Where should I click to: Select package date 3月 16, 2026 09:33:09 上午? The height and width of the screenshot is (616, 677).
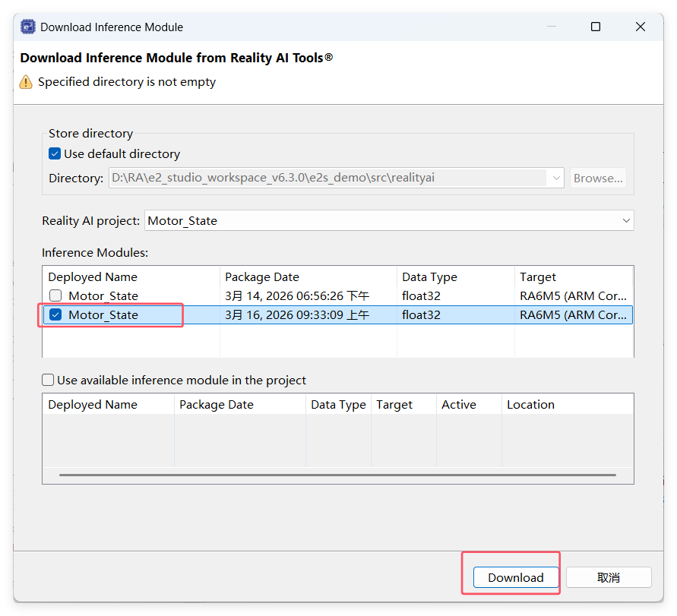pos(297,314)
